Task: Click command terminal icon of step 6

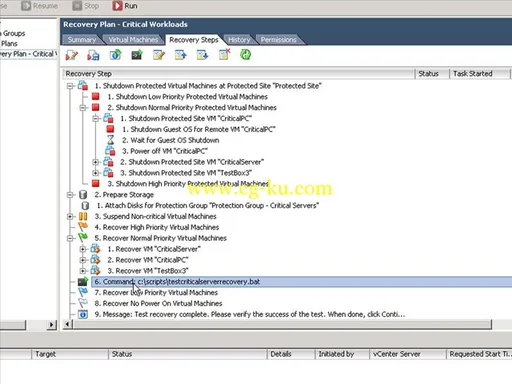Action: pyautogui.click(x=83, y=282)
